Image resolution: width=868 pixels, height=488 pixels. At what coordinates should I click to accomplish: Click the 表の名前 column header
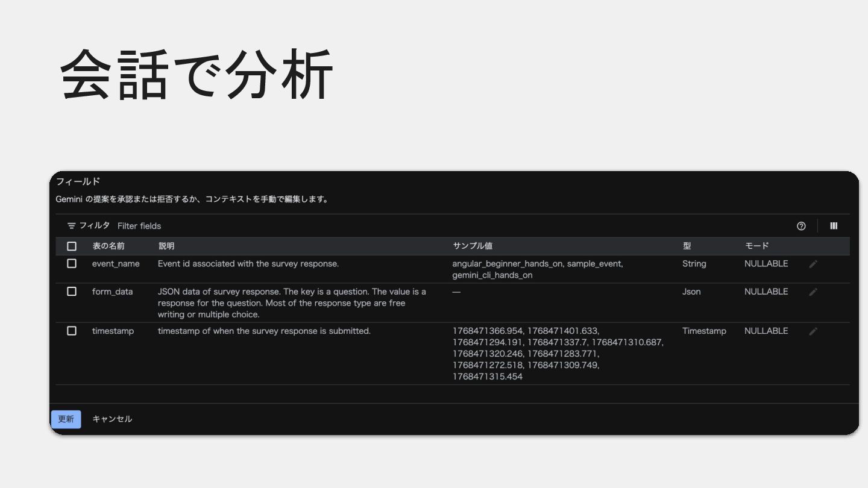108,246
